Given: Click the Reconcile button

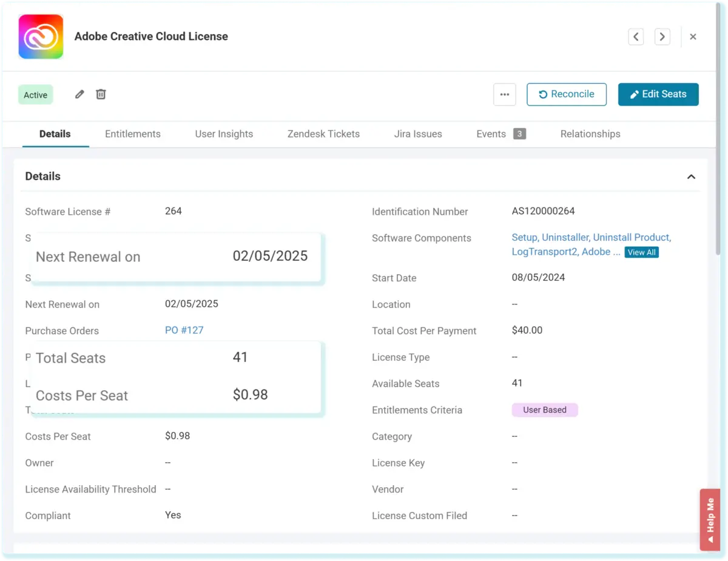Looking at the screenshot, I should tap(566, 95).
